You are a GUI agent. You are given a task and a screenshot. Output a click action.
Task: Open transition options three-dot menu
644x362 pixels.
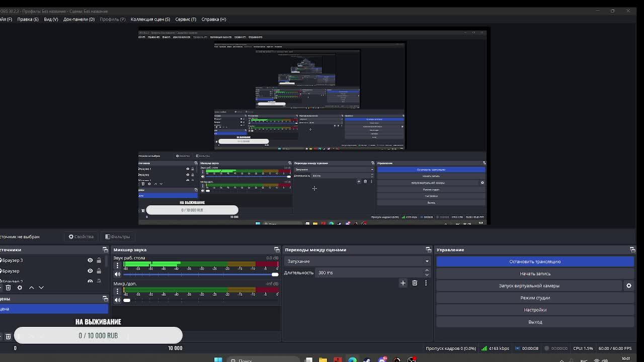pos(426,283)
